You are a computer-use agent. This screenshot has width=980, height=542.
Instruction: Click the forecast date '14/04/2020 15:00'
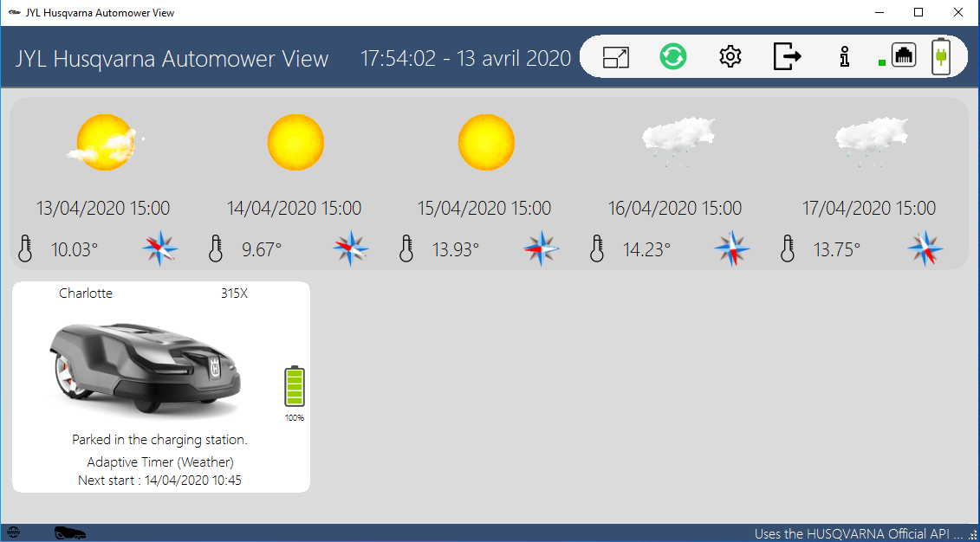[x=294, y=208]
